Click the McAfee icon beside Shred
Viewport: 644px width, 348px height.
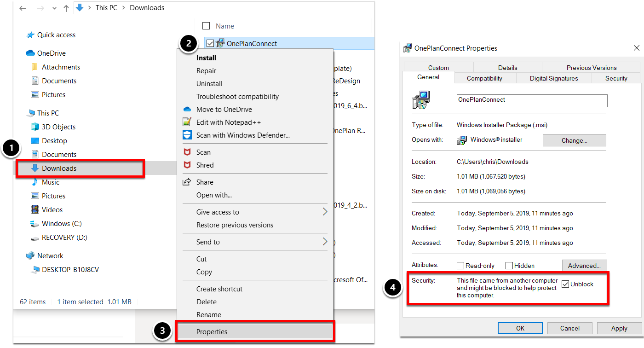click(187, 165)
